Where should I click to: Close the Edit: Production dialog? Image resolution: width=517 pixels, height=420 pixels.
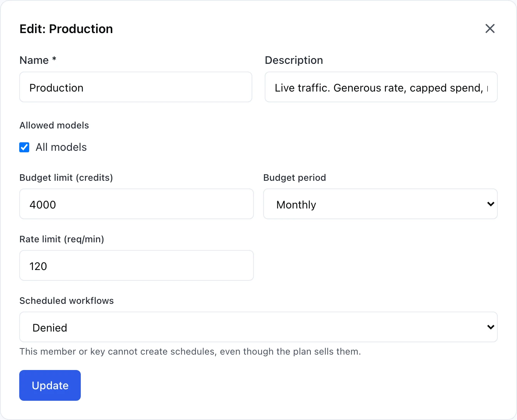490,28
